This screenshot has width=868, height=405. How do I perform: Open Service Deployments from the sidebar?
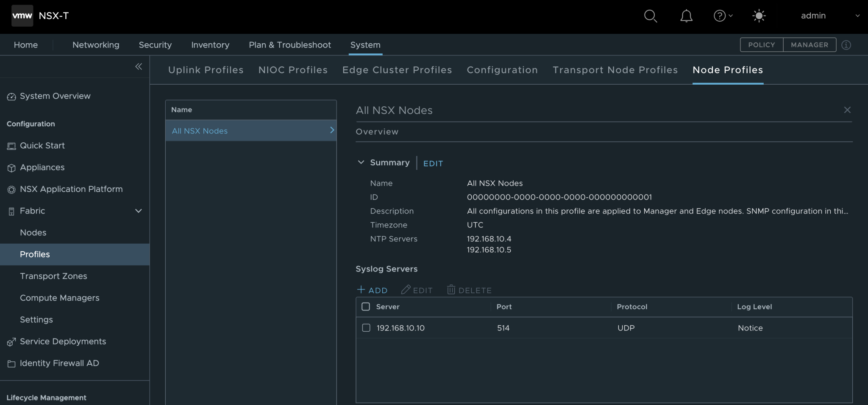coord(63,341)
